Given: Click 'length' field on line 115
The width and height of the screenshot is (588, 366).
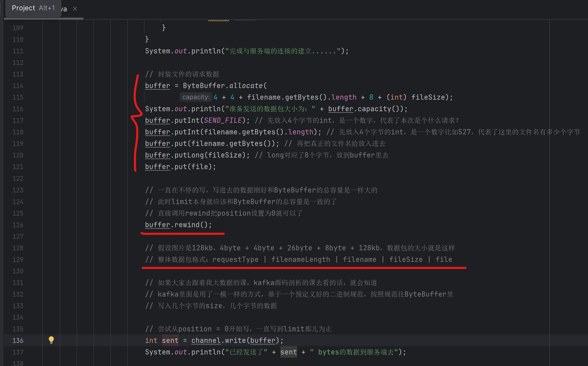Looking at the screenshot, I should 344,97.
